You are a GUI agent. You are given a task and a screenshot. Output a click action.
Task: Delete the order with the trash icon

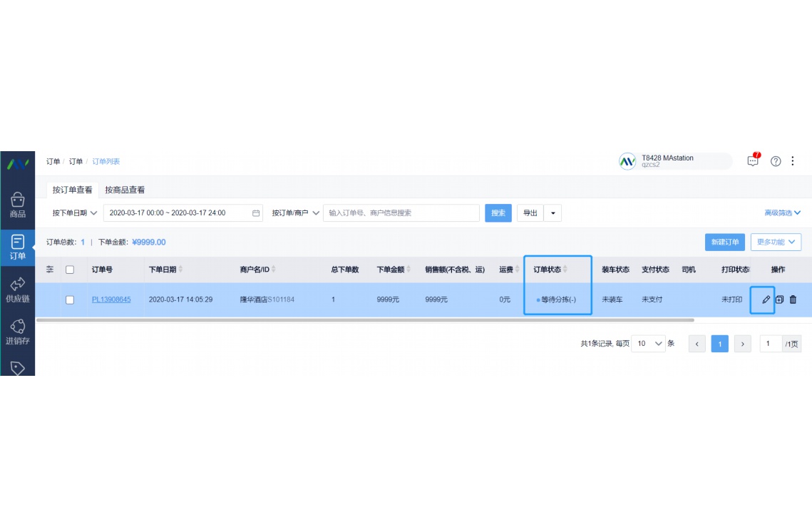[793, 300]
